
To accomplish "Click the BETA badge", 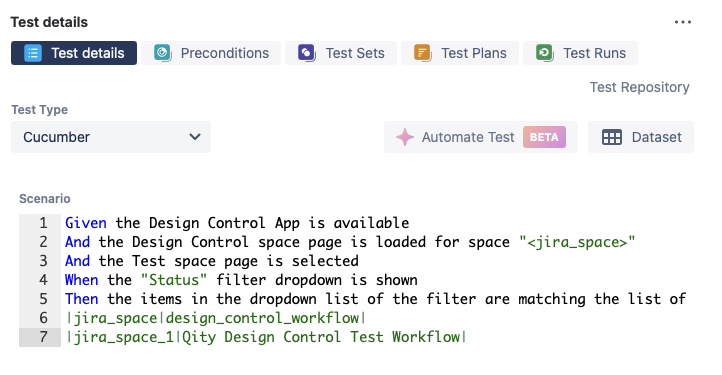I will pyautogui.click(x=544, y=137).
